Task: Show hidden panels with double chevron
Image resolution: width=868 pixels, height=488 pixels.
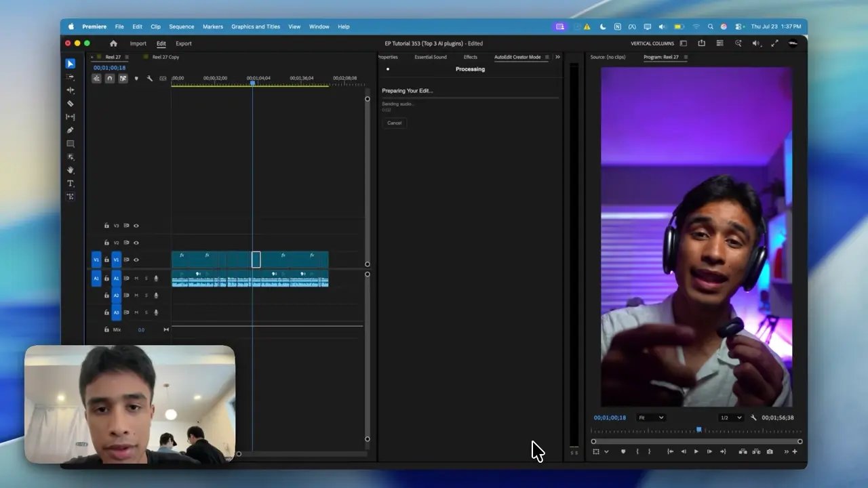Action: tap(557, 57)
